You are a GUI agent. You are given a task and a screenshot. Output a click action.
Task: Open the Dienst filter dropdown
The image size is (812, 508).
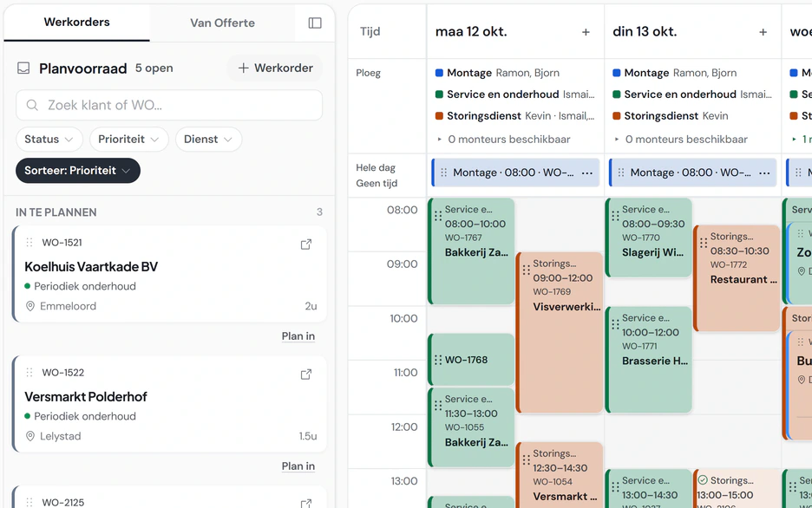pos(208,140)
